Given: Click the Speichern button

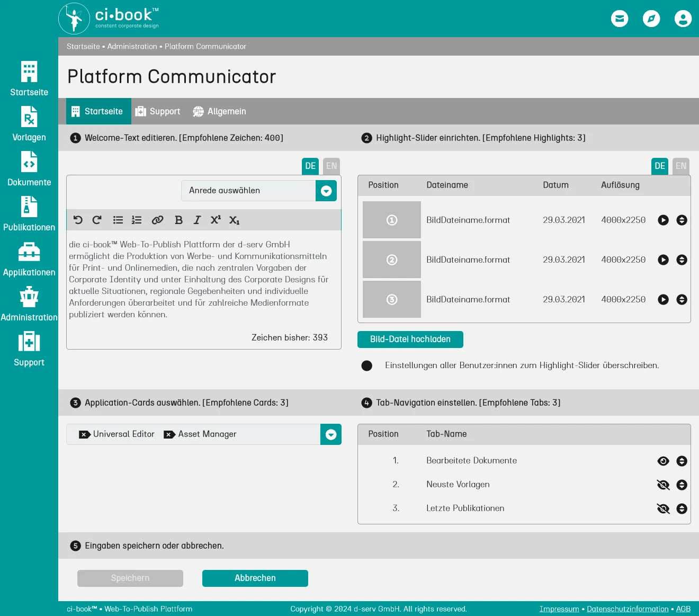Looking at the screenshot, I should (130, 578).
